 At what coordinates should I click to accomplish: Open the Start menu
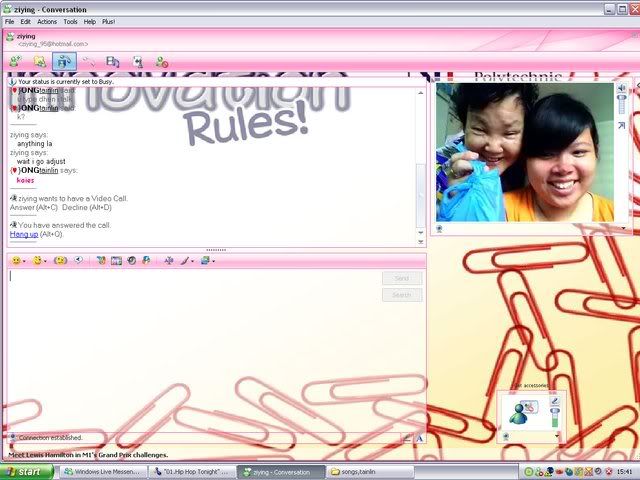tap(27, 472)
